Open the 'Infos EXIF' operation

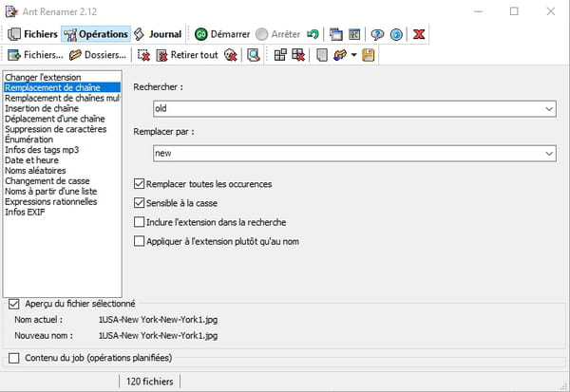62,212
